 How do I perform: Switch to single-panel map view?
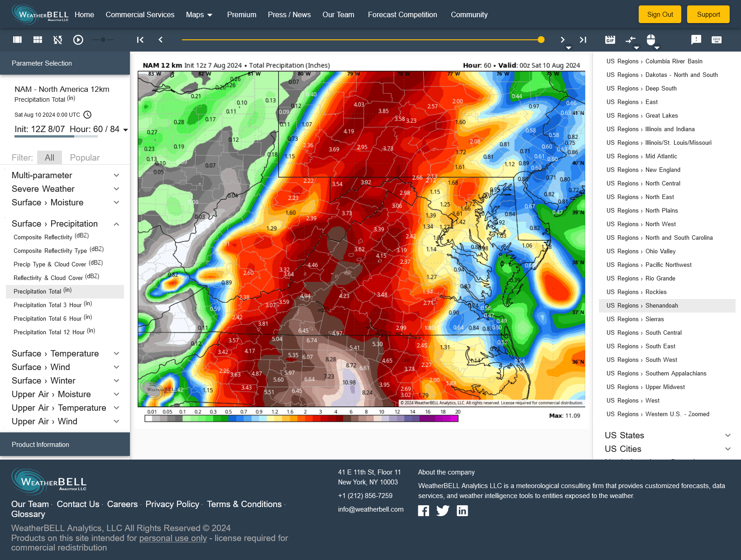(18, 40)
